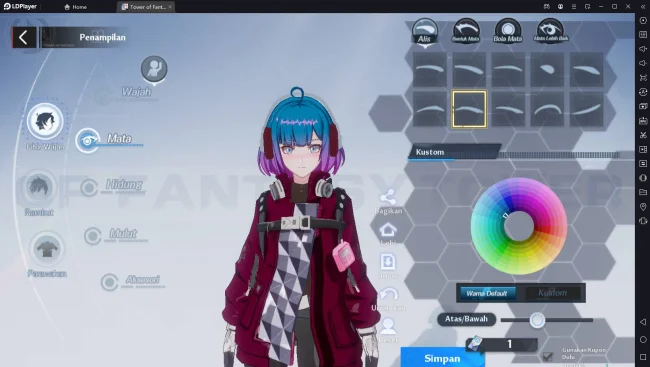Click the Atas/Bawah label
Screen dimensions: 650x367
click(466, 319)
